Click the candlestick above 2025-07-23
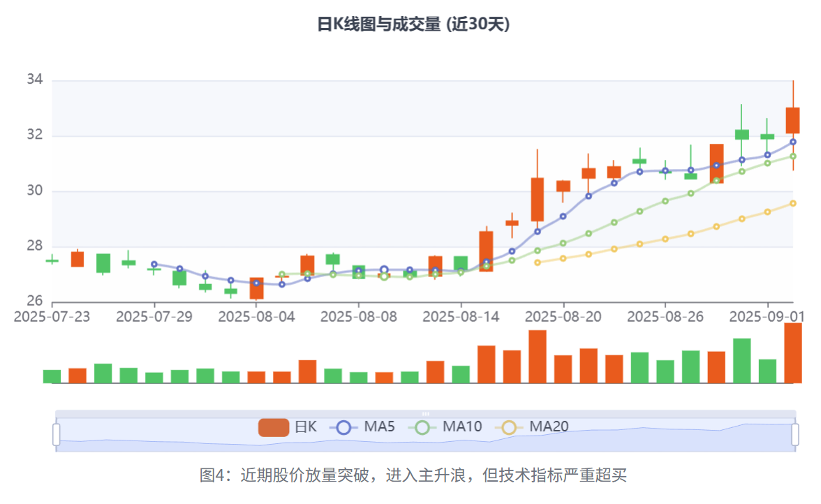 point(52,260)
